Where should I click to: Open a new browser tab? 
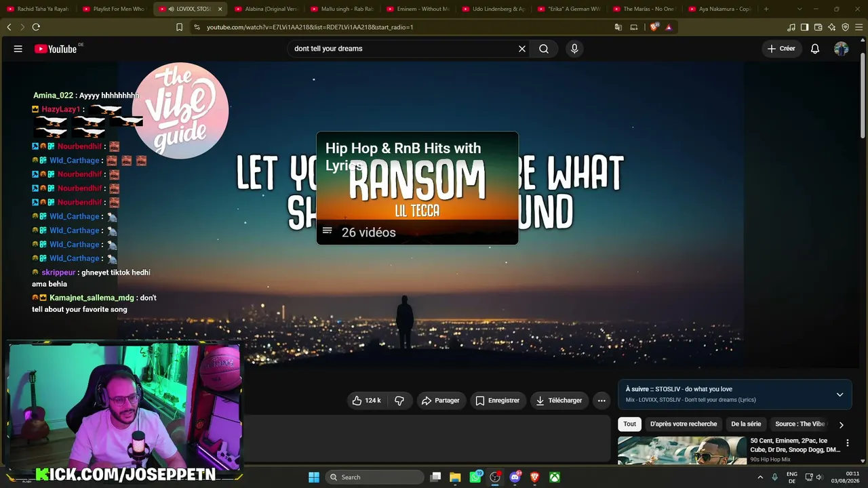[766, 9]
